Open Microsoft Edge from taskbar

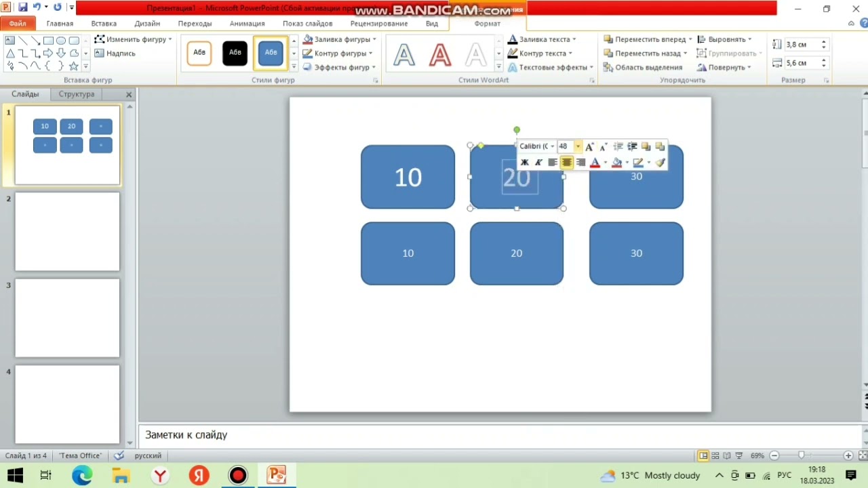point(82,475)
